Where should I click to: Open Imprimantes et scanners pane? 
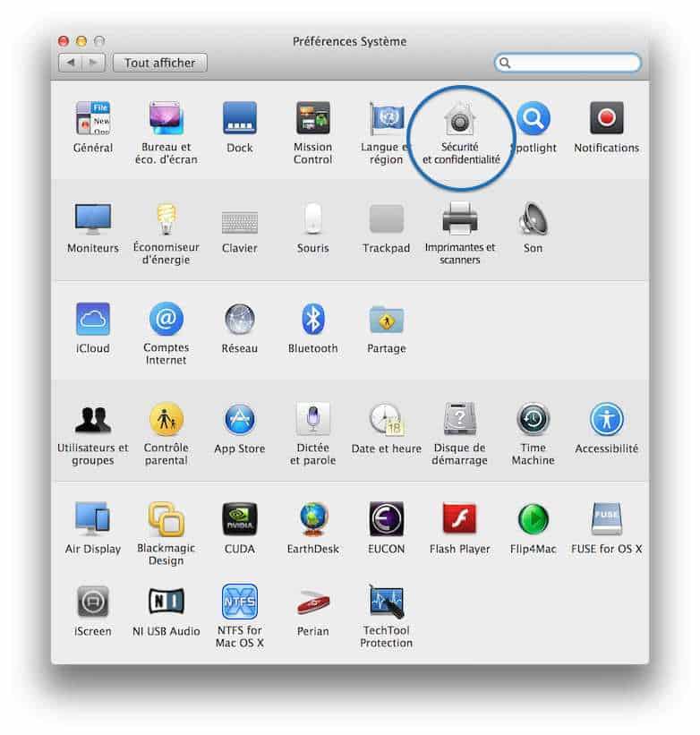(x=459, y=218)
